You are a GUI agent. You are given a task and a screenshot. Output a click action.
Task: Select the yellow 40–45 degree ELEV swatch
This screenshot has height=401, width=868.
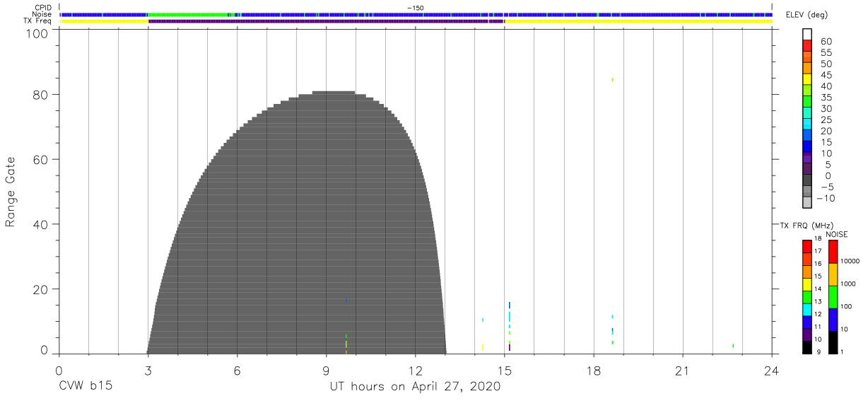pos(807,80)
